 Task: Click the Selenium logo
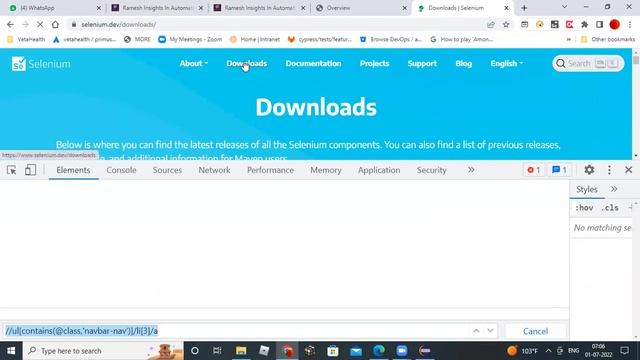click(41, 64)
